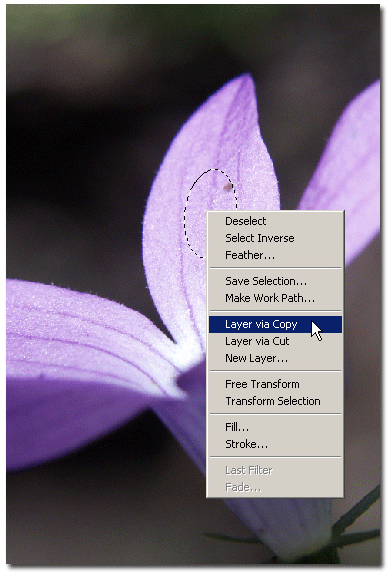
Task: Click the greyed-out Last Filter entry
Action: 275,471
